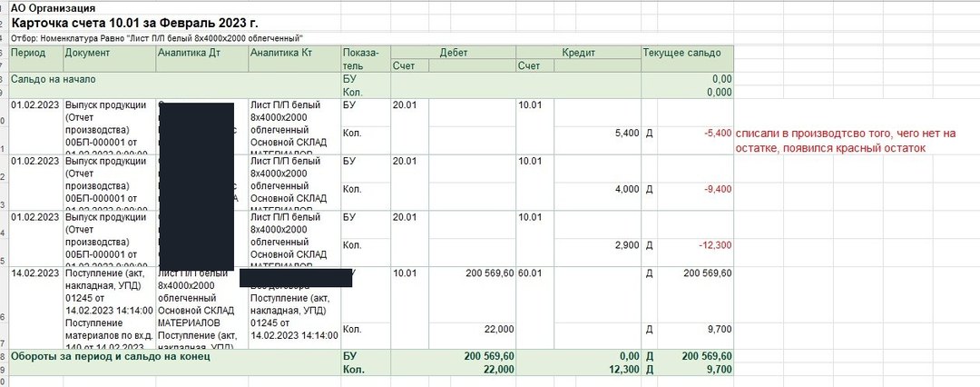
Task: Select the 'АО Организация' cell
Action: click(54, 8)
